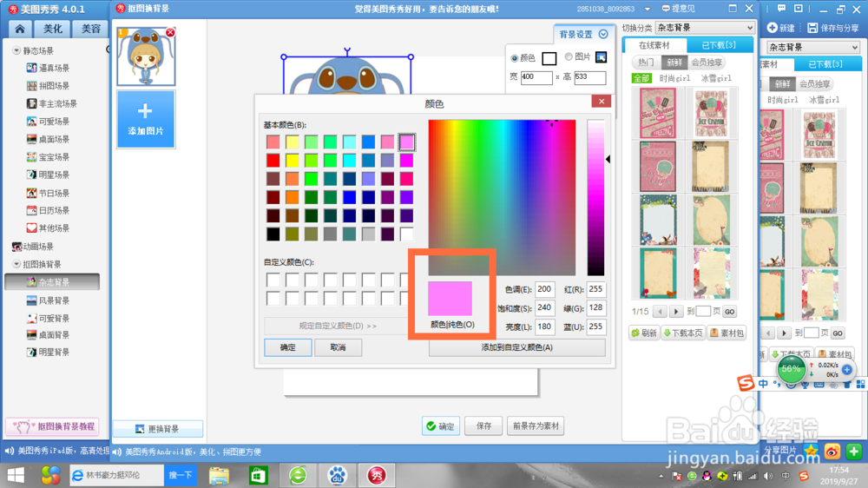Open the Baidu paw icon on the taskbar
The height and width of the screenshot is (488, 868).
337,475
